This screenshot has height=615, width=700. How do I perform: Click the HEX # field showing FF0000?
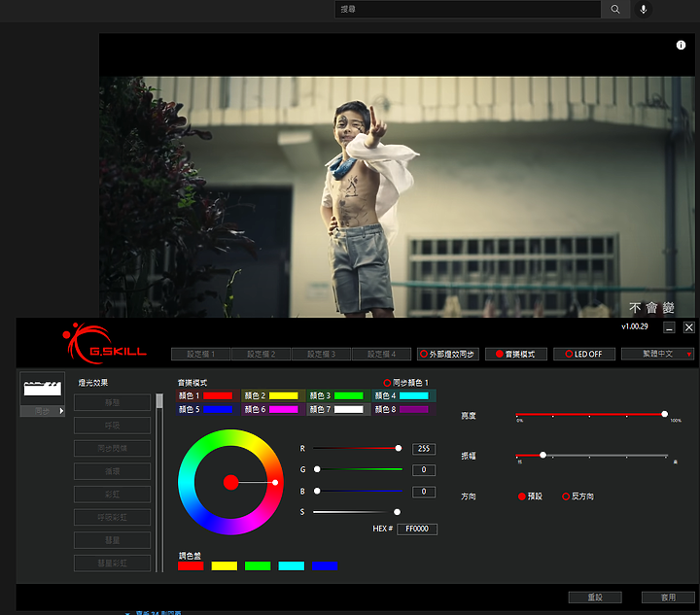pyautogui.click(x=417, y=529)
